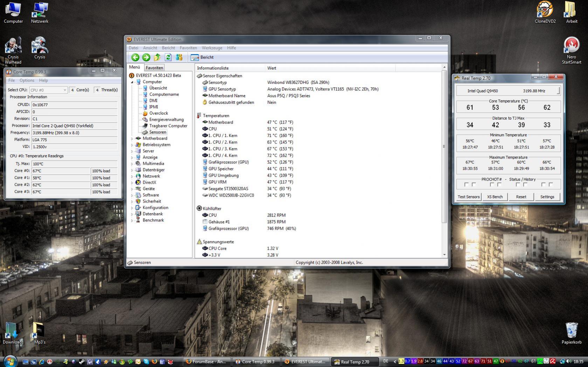Select the Netzwerk desktop icon
Image resolution: width=588 pixels, height=367 pixels.
(x=40, y=13)
